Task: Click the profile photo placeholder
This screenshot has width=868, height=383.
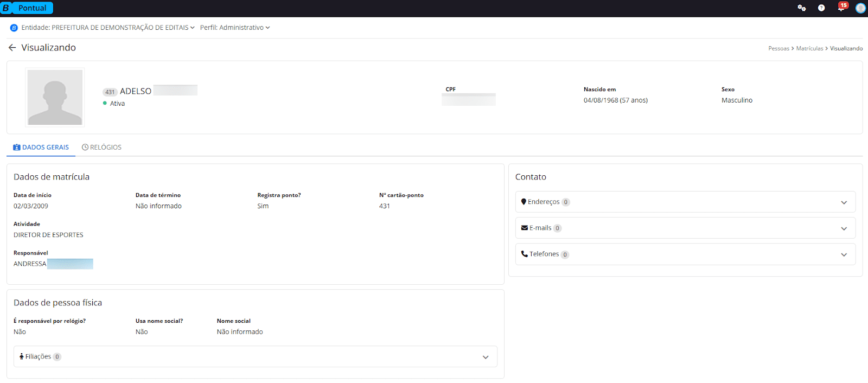Action: 55,97
